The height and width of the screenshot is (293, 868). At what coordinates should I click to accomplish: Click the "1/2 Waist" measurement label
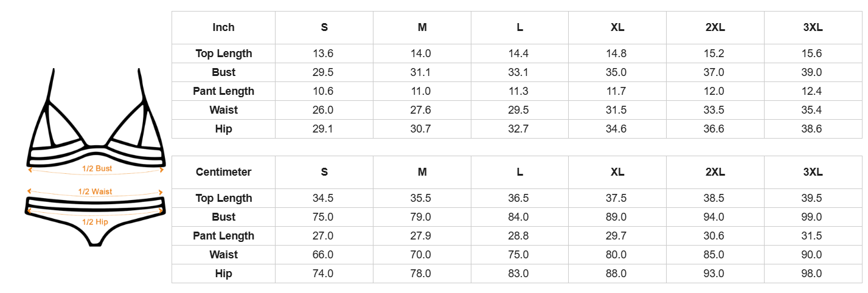tap(95, 191)
